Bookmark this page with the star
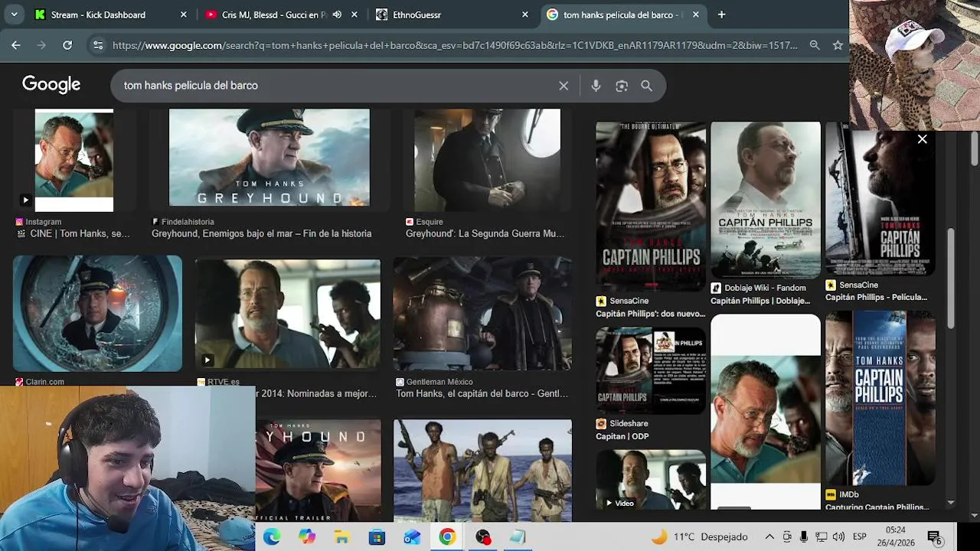This screenshot has height=551, width=980. 838,45
